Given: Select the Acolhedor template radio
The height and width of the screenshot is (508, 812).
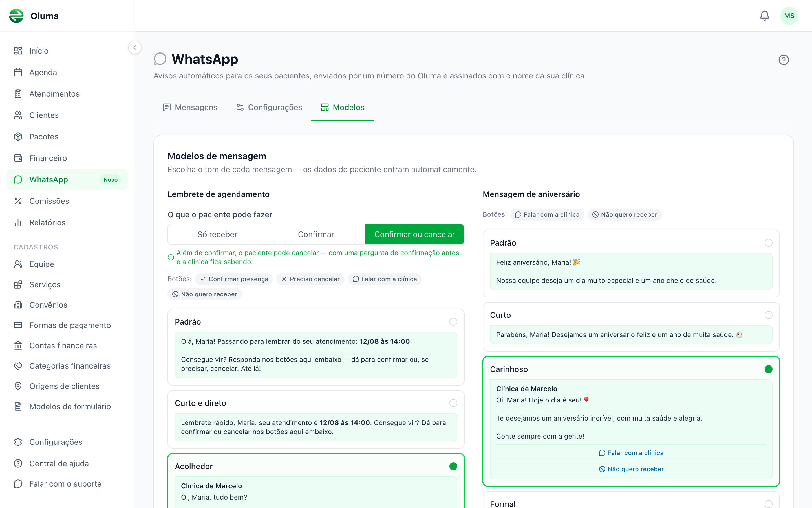Looking at the screenshot, I should point(453,466).
